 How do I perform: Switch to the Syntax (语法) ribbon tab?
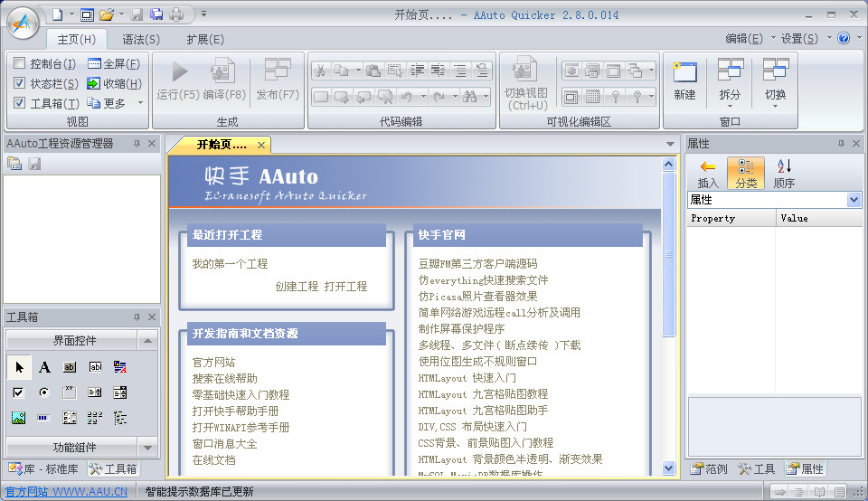[141, 39]
